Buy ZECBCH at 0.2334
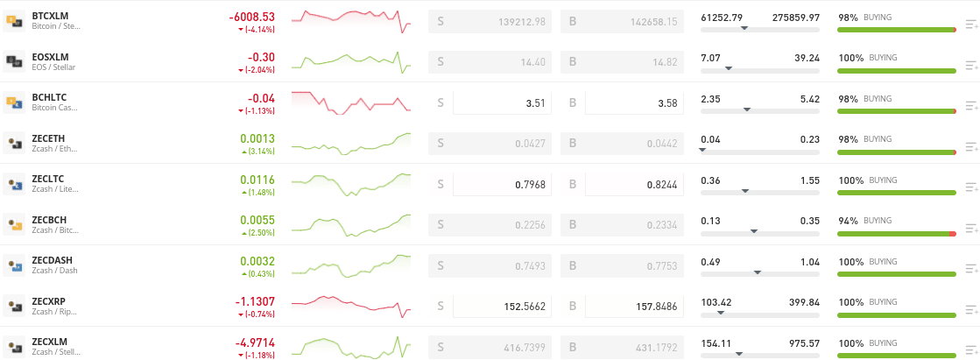Image resolution: width=980 pixels, height=360 pixels. click(x=622, y=225)
